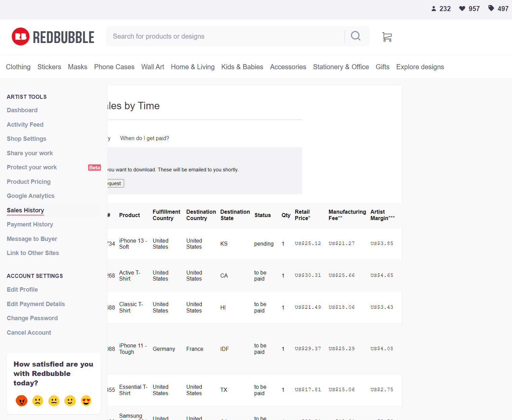Click the Manufacturing Fee column header
The width and height of the screenshot is (512, 420).
click(347, 215)
